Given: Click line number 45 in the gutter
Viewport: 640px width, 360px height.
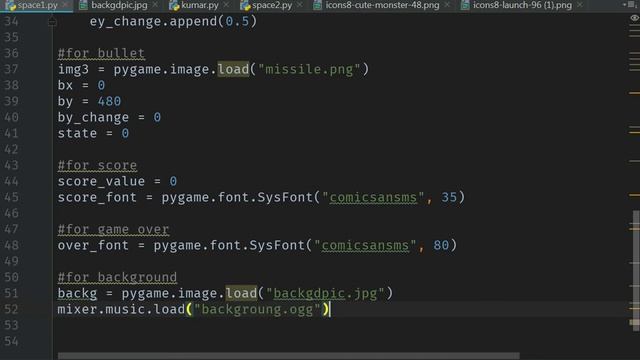Looking at the screenshot, I should point(11,198).
